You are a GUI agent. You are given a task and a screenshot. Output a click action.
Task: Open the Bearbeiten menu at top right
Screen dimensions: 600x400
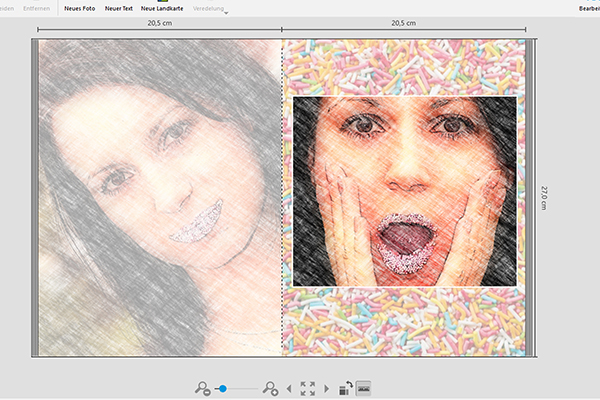pos(588,8)
